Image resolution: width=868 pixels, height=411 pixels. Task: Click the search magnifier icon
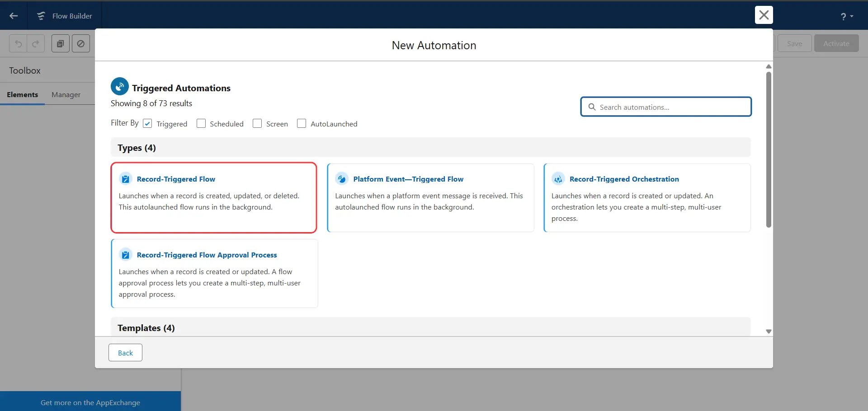click(592, 107)
